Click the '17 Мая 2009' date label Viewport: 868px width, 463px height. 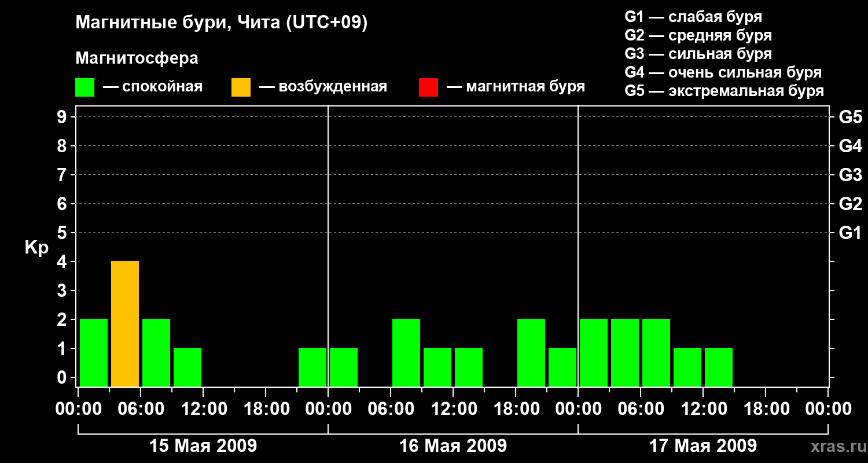click(x=703, y=446)
